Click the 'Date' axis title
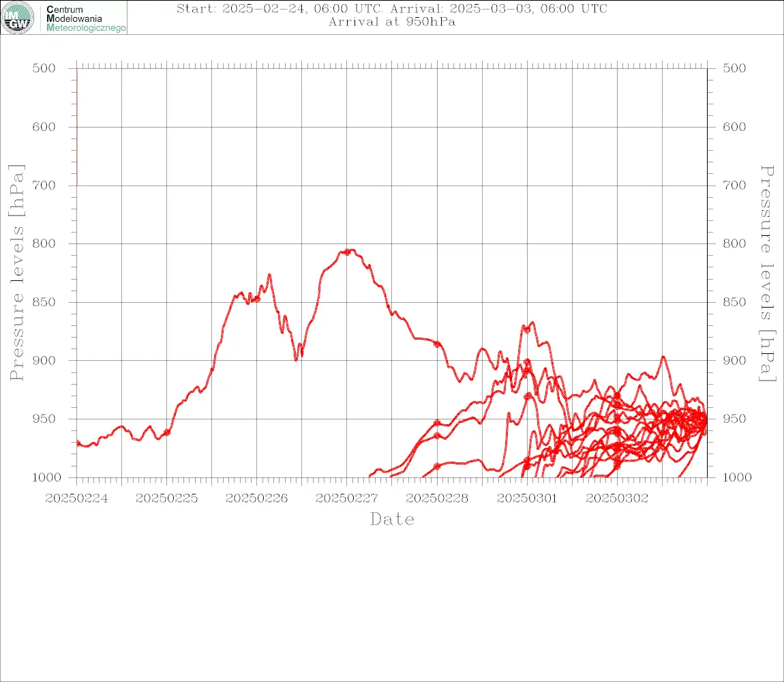Viewport: 784px width, 682px height. tap(392, 520)
